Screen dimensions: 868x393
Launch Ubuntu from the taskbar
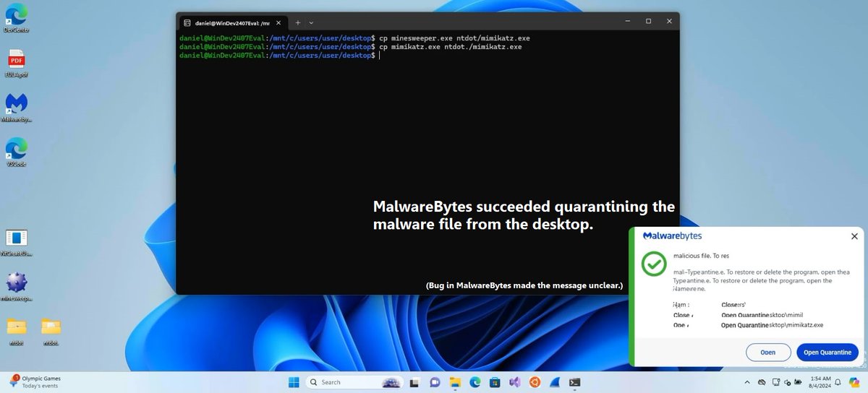(535, 382)
